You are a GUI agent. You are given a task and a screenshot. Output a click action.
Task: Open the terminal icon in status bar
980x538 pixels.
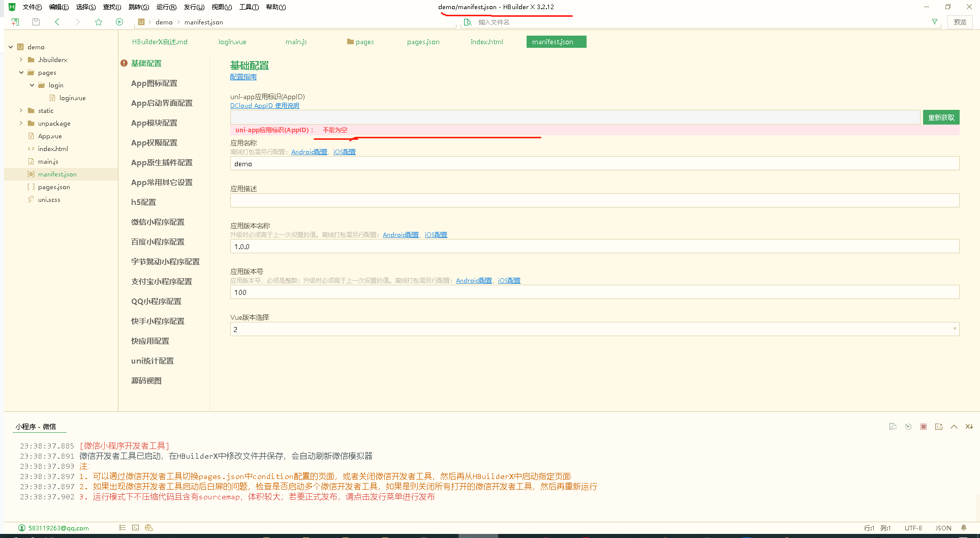pos(135,528)
